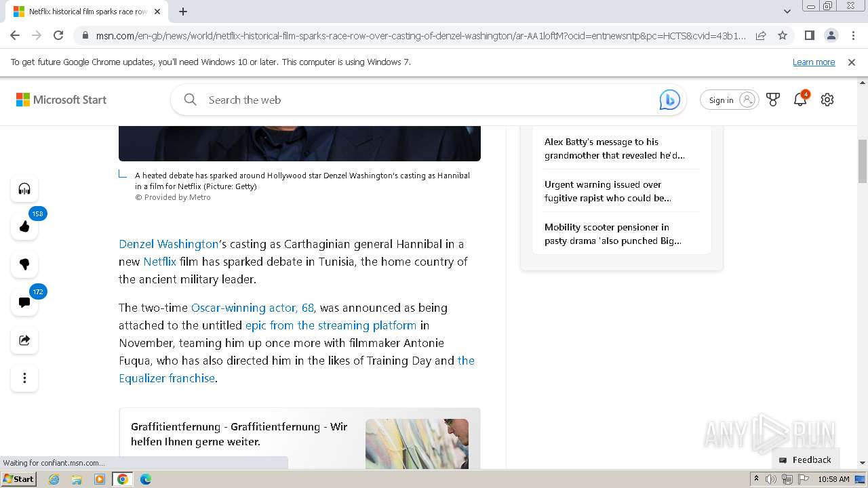
Task: Show hidden system tray icons
Action: (x=756, y=479)
